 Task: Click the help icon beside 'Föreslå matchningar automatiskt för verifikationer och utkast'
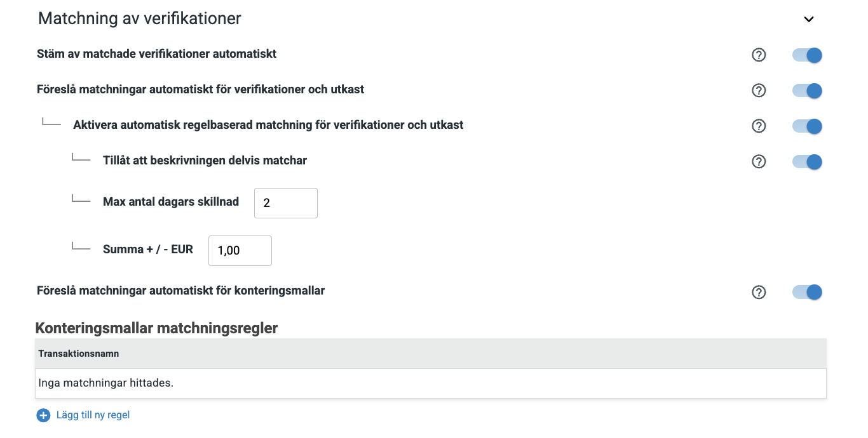[x=759, y=90]
